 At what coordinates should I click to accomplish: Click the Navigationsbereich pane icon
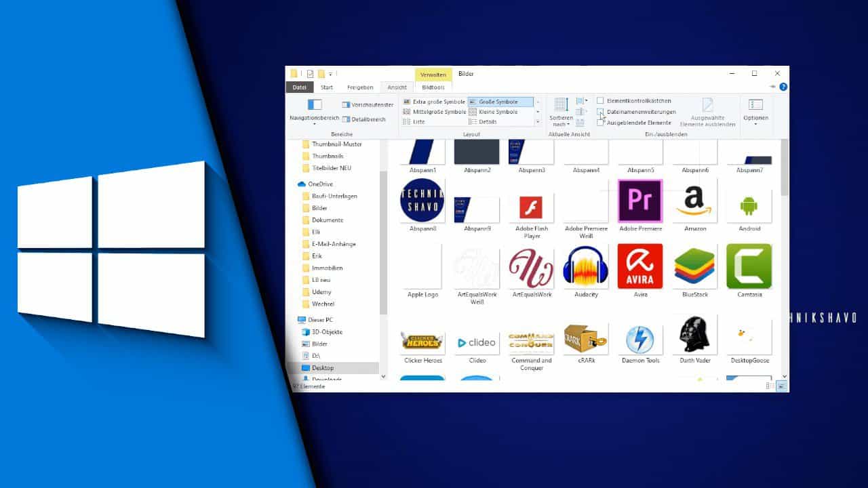(315, 104)
